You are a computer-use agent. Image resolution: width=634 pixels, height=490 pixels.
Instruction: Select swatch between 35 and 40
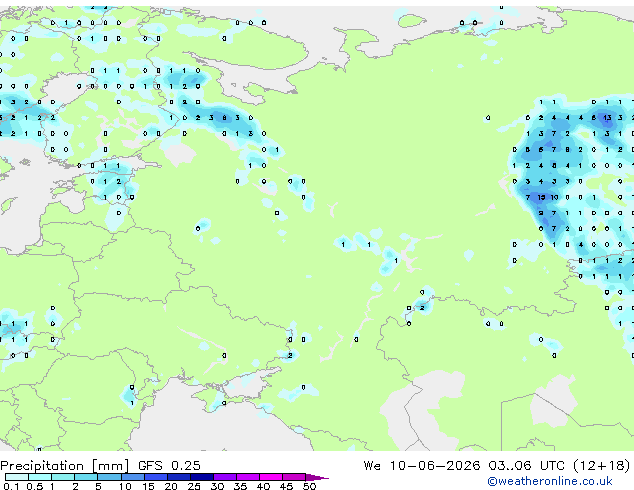click(x=248, y=477)
